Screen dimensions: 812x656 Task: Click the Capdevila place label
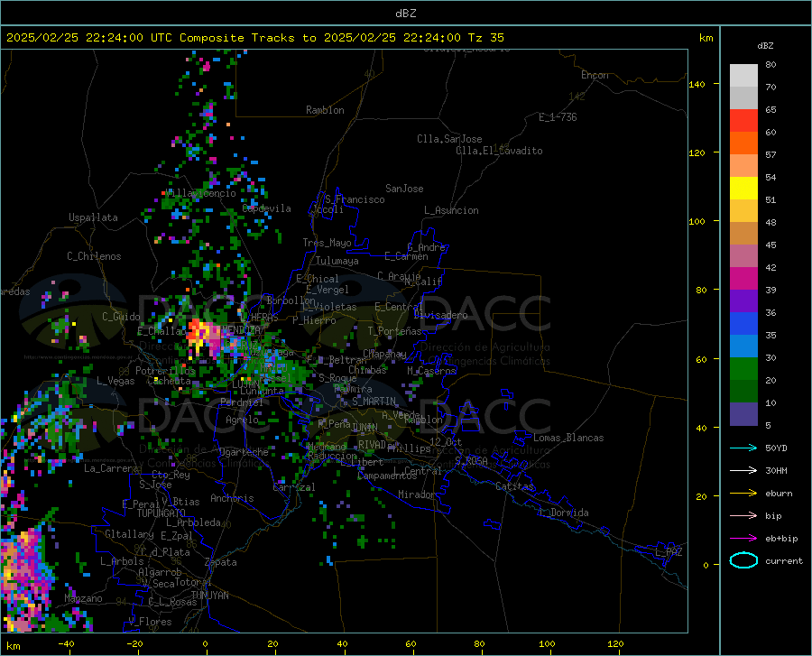(267, 208)
